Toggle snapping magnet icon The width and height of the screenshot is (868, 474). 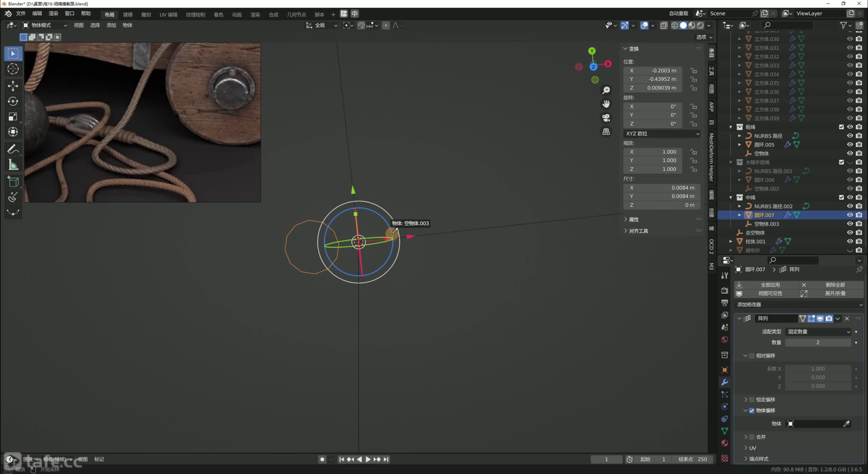[x=361, y=25]
